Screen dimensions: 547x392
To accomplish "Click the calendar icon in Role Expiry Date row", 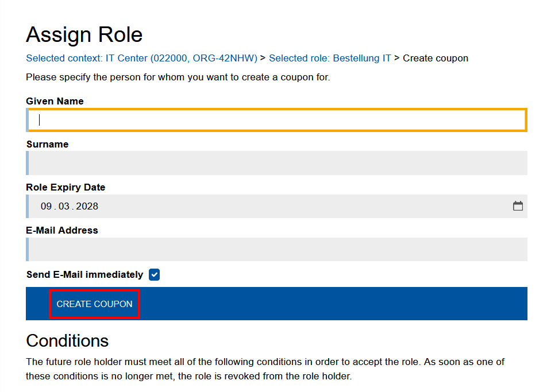I will tap(518, 205).
